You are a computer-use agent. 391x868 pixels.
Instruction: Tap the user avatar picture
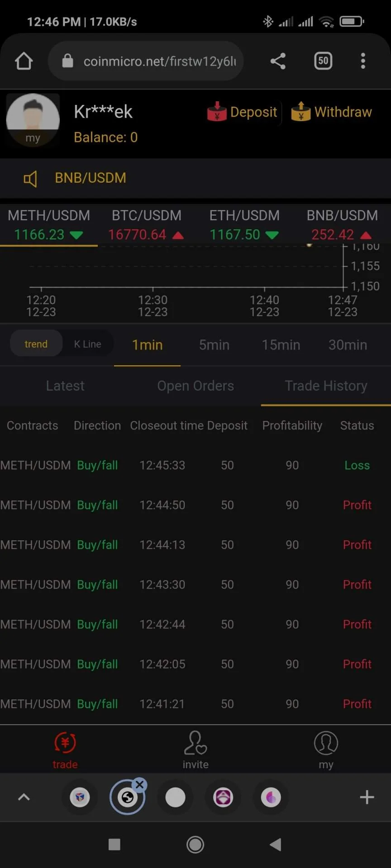pos(33,120)
